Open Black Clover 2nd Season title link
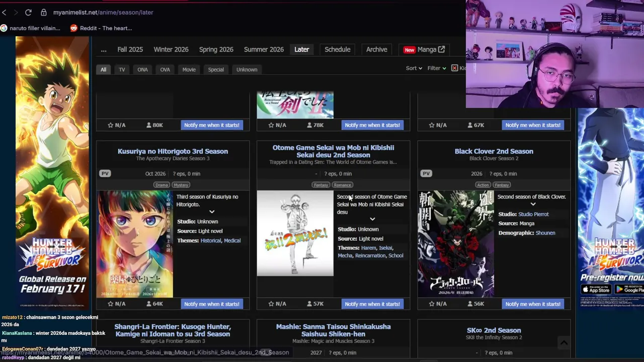This screenshot has width=644, height=362. (494, 151)
